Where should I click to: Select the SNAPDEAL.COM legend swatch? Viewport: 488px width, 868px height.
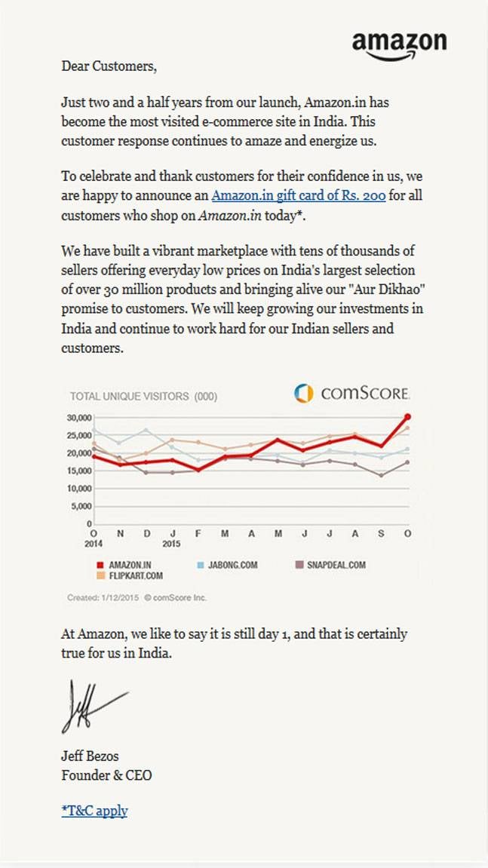click(x=299, y=565)
